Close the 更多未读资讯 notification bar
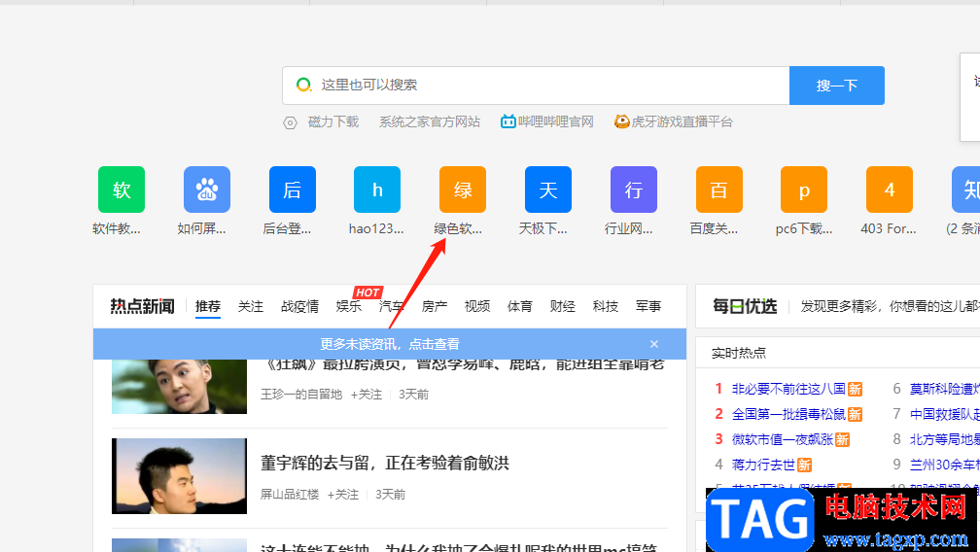Screen dimensions: 980x552 (x=653, y=344)
